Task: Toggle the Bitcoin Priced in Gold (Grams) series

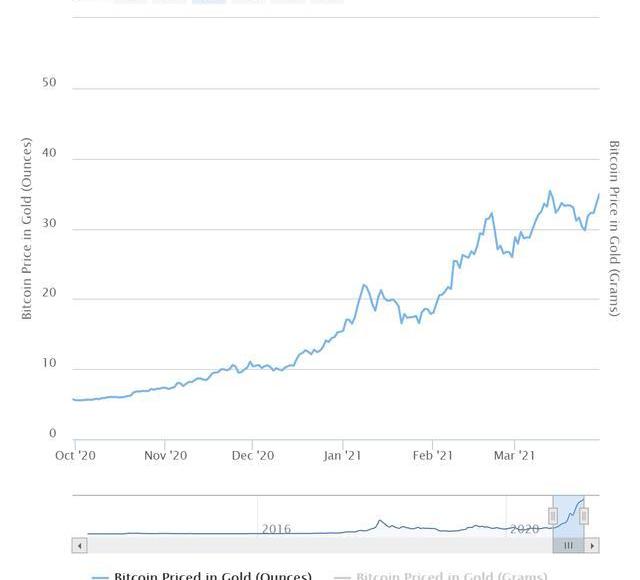Action: pyautogui.click(x=451, y=576)
